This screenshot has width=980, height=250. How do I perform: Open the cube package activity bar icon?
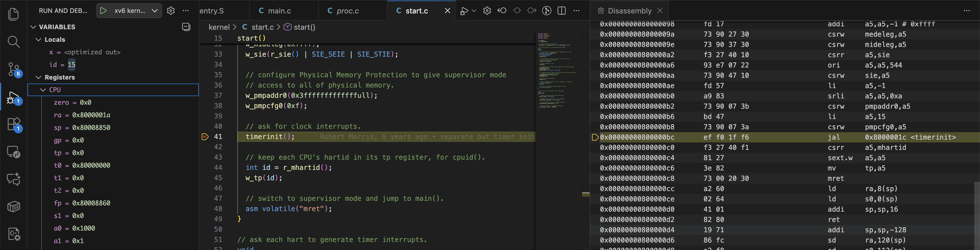(14, 206)
